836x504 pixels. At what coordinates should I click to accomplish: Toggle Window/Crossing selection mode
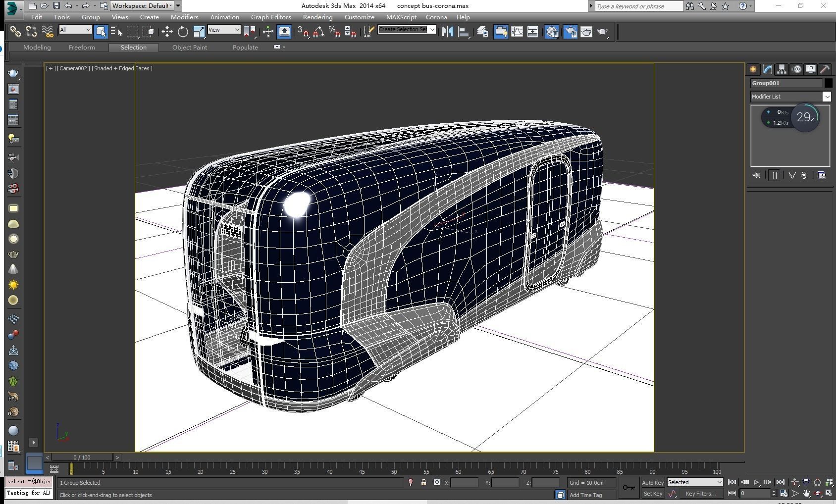[148, 32]
